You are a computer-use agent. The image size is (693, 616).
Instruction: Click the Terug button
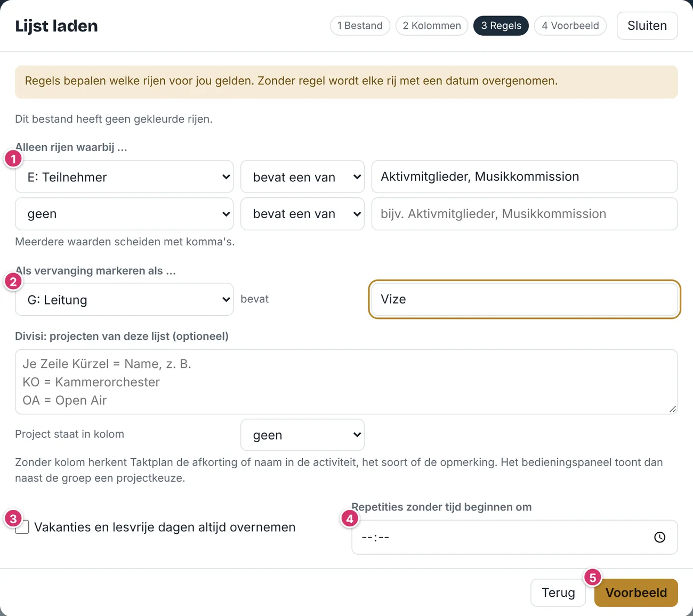coord(558,593)
